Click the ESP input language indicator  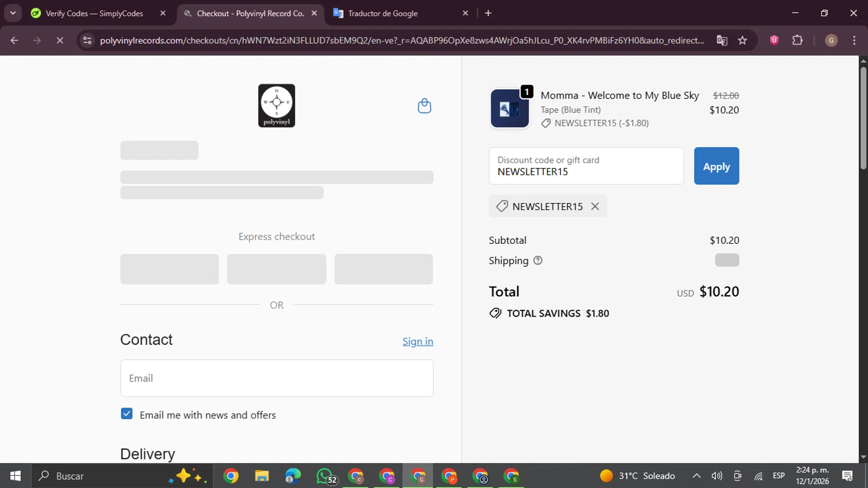[x=779, y=476]
